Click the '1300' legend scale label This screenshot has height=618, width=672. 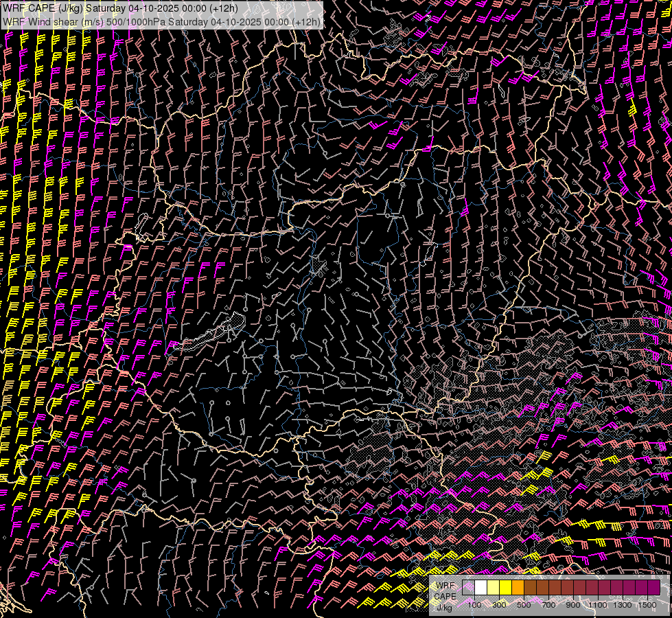[623, 605]
